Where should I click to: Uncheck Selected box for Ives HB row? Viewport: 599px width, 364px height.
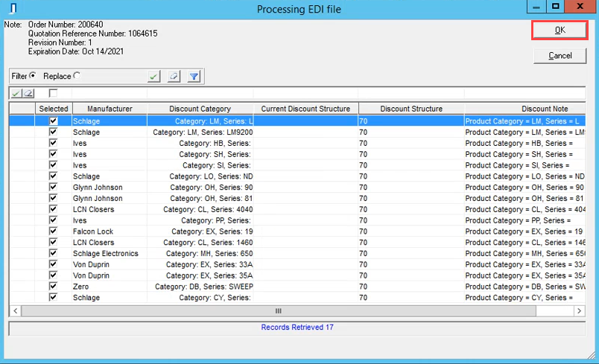(x=53, y=143)
